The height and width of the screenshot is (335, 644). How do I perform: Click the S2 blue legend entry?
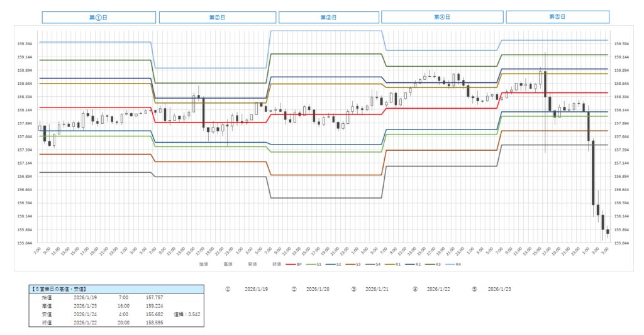[335, 265]
